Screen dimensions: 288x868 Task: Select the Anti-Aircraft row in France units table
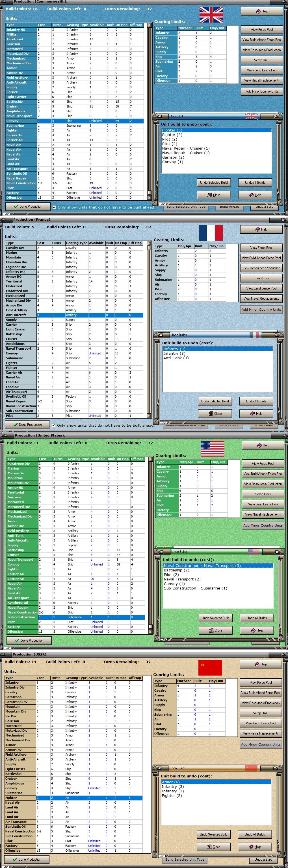[73, 315]
